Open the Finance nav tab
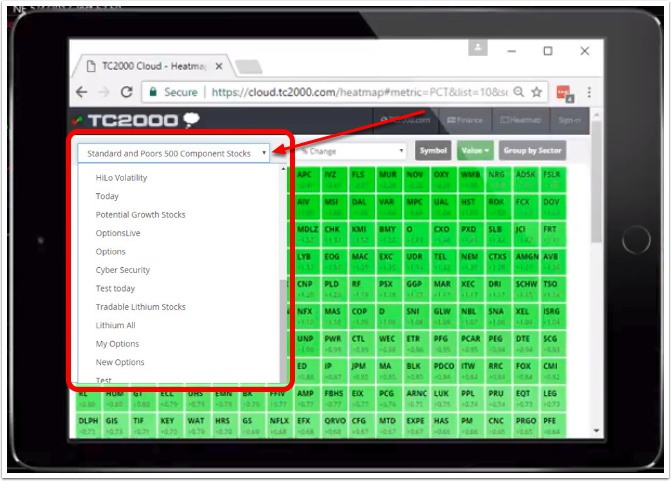 click(465, 120)
